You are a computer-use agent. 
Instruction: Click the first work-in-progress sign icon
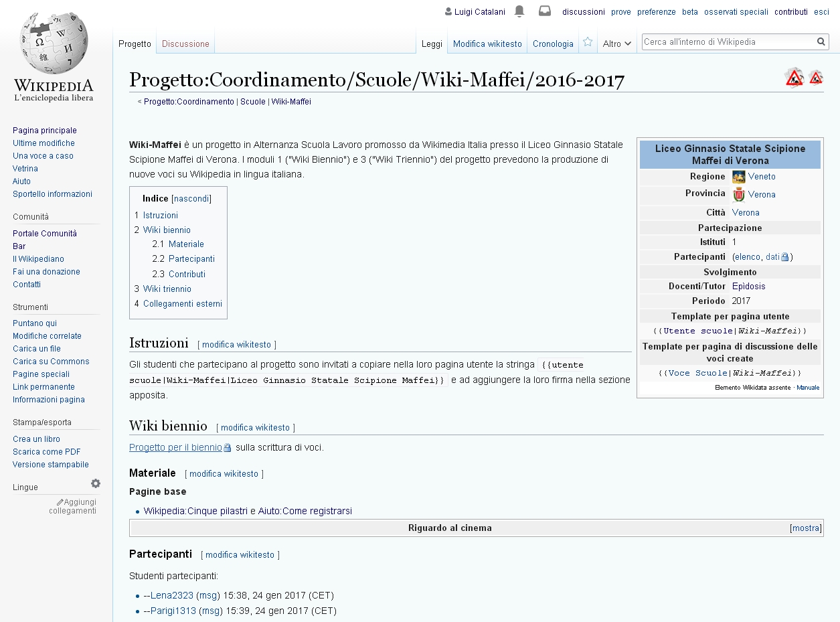tap(794, 78)
